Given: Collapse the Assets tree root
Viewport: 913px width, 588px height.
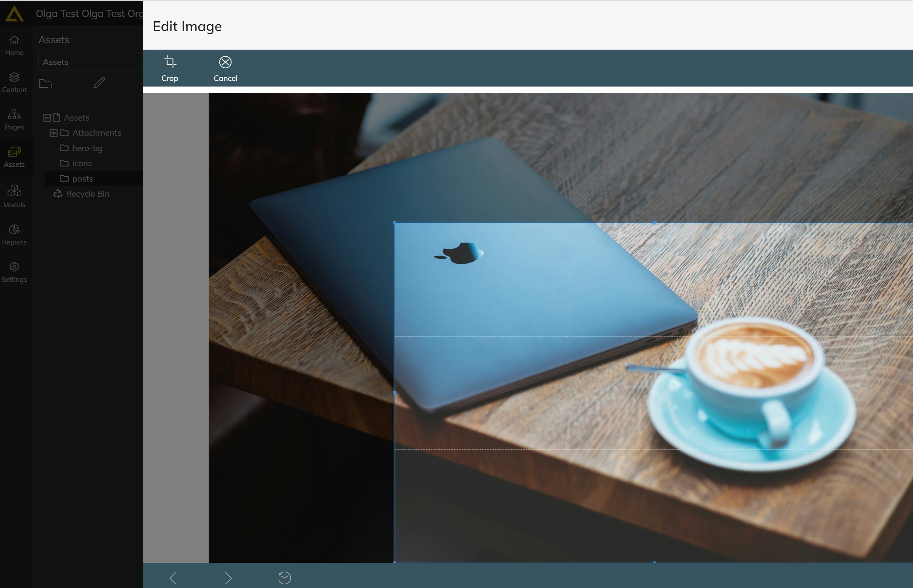Looking at the screenshot, I should click(x=47, y=118).
